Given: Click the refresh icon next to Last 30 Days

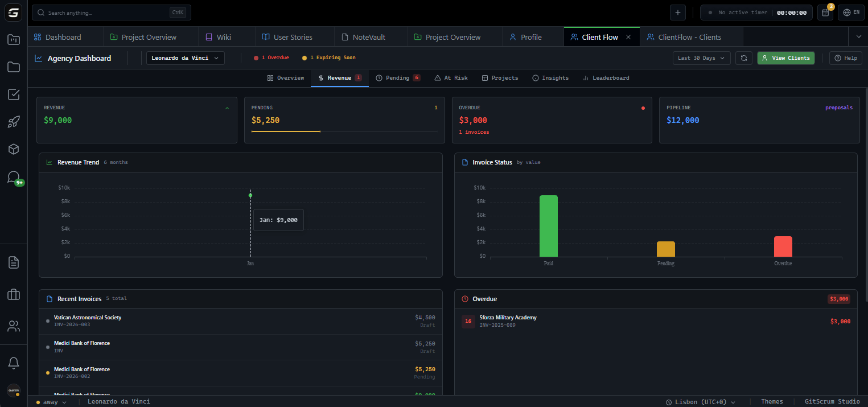Looking at the screenshot, I should [744, 57].
